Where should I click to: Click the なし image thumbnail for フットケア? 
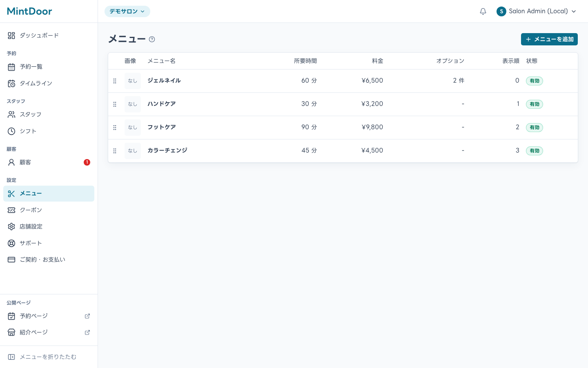pos(133,128)
